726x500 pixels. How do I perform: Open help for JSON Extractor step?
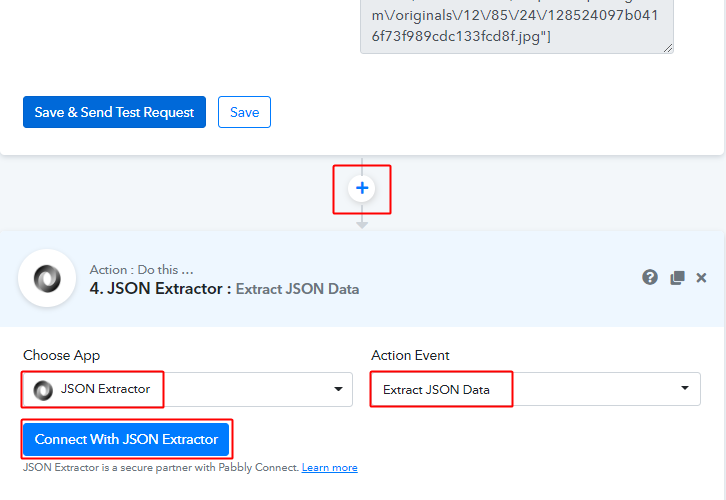650,277
